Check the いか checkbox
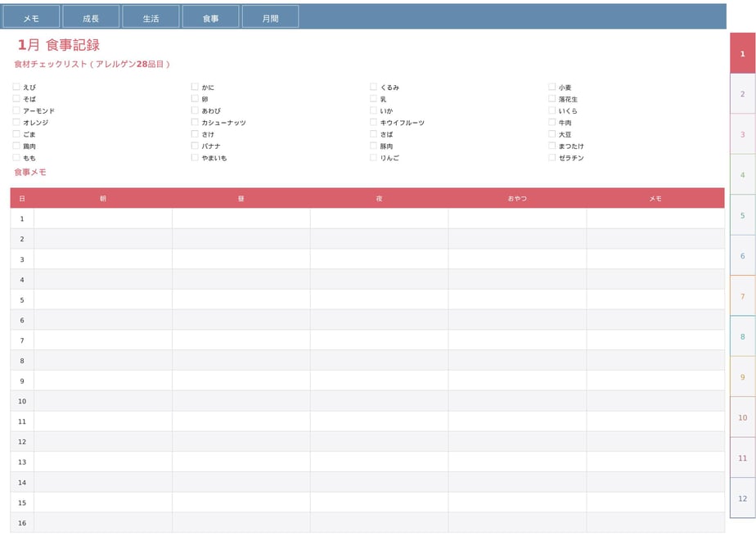 tap(373, 110)
